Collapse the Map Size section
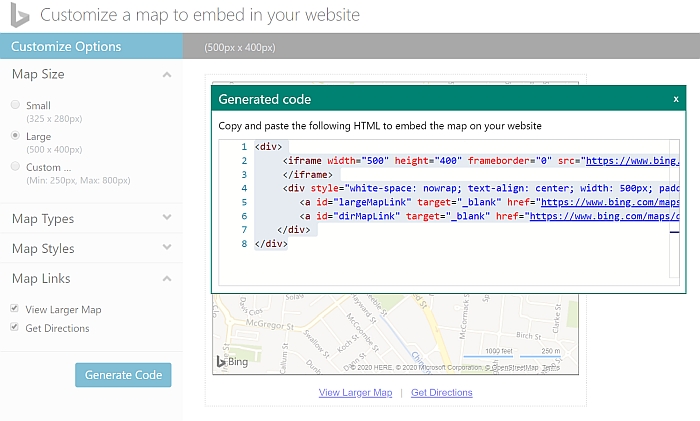Screen dimensions: 700x421 (x=166, y=75)
